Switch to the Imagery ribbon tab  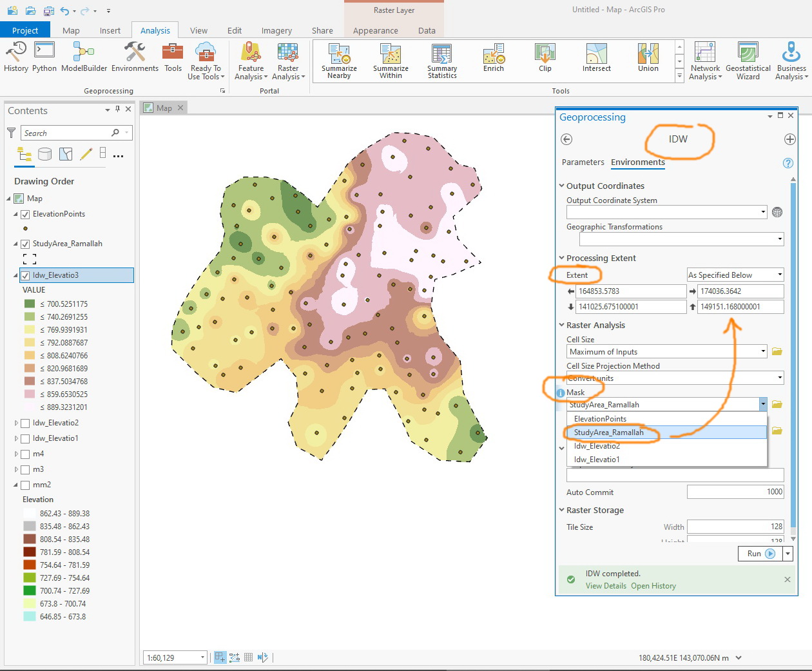[276, 30]
